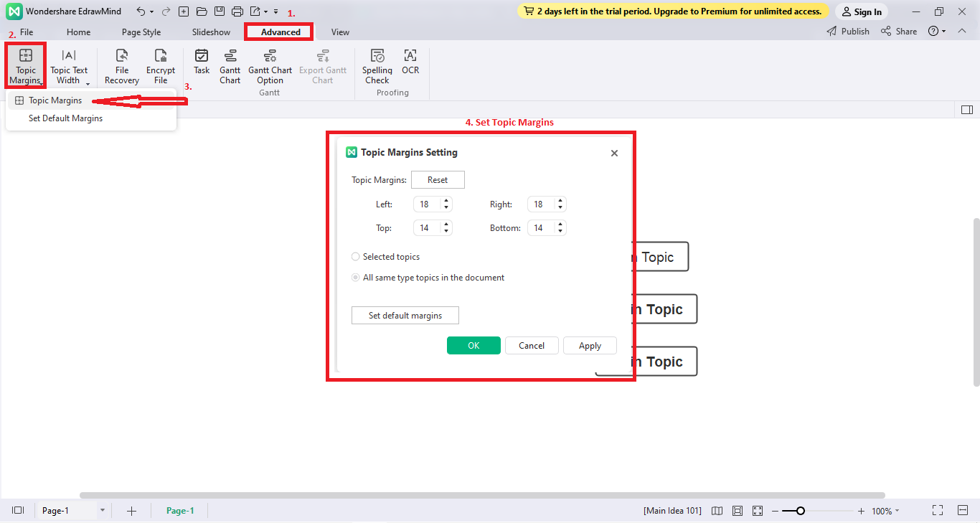
Task: Open Gantt Chart Option settings
Action: (x=270, y=66)
